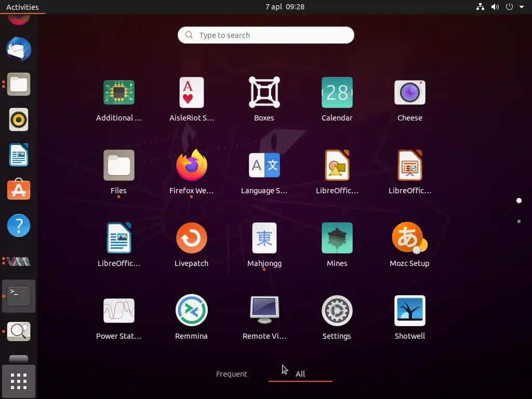Launch Mines game
This screenshot has width=532, height=399.
tap(337, 238)
